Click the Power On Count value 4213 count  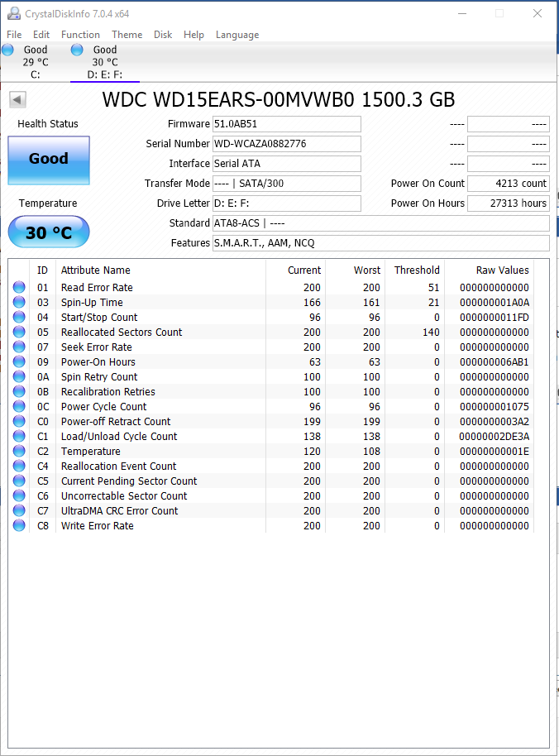[509, 184]
